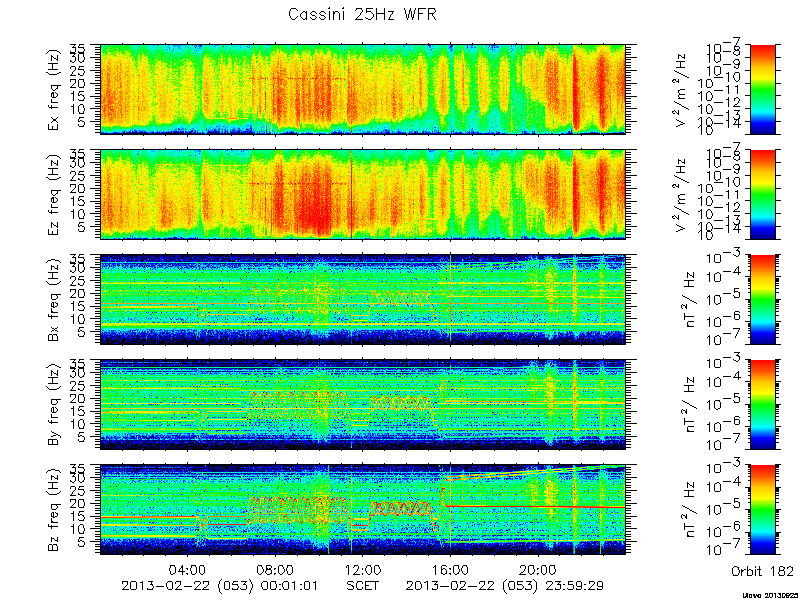
Task: Click the color bar beside the Bz panel
Action: [x=762, y=510]
